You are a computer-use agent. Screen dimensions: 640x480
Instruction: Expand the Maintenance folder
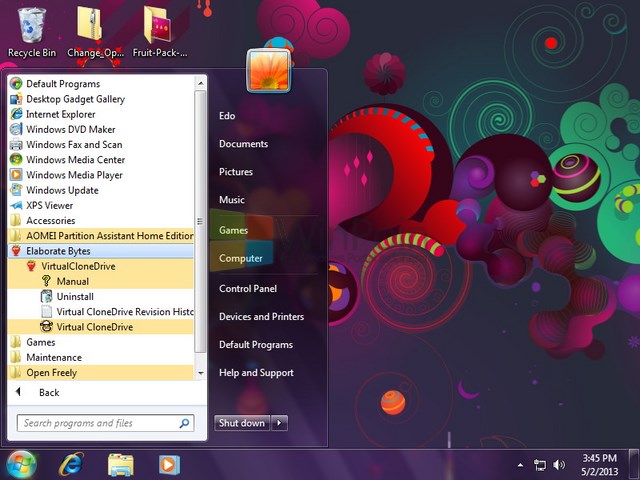[100, 358]
